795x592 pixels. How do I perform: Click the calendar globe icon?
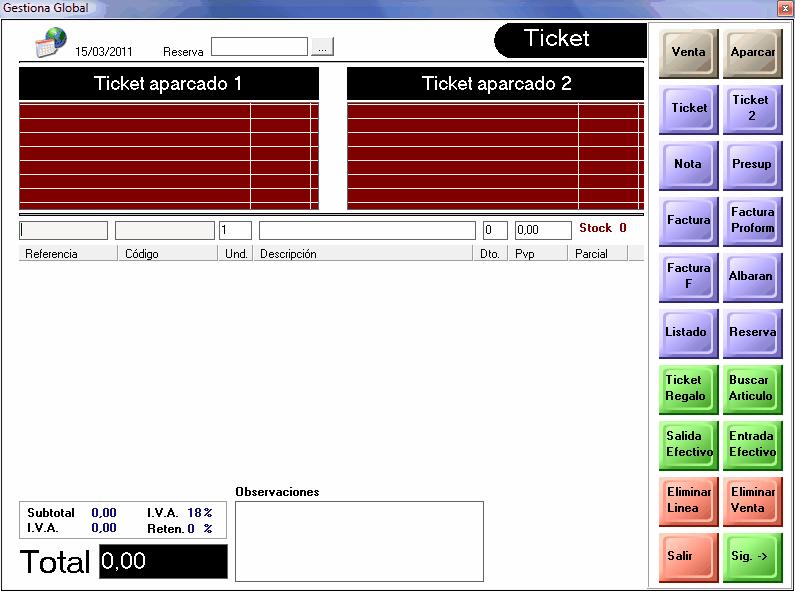(x=51, y=42)
